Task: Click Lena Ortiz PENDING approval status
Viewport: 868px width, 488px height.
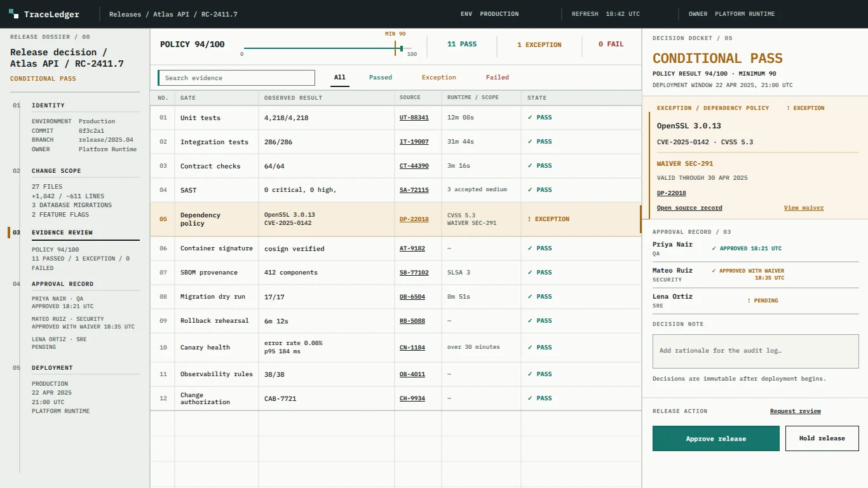Action: [763, 301]
